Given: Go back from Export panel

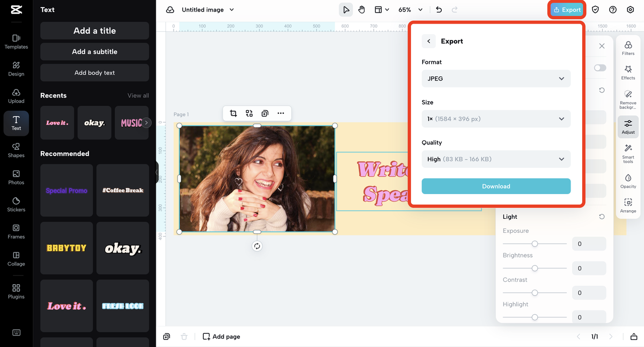Looking at the screenshot, I should (x=429, y=41).
